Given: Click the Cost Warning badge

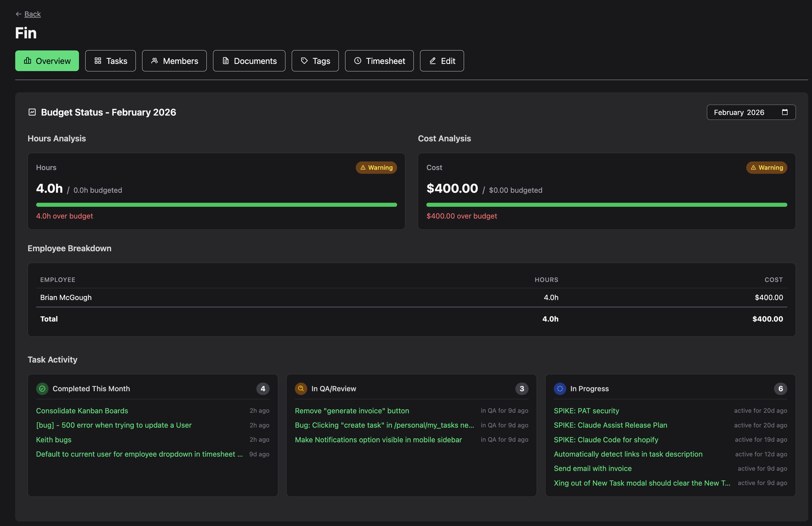Looking at the screenshot, I should [x=767, y=168].
